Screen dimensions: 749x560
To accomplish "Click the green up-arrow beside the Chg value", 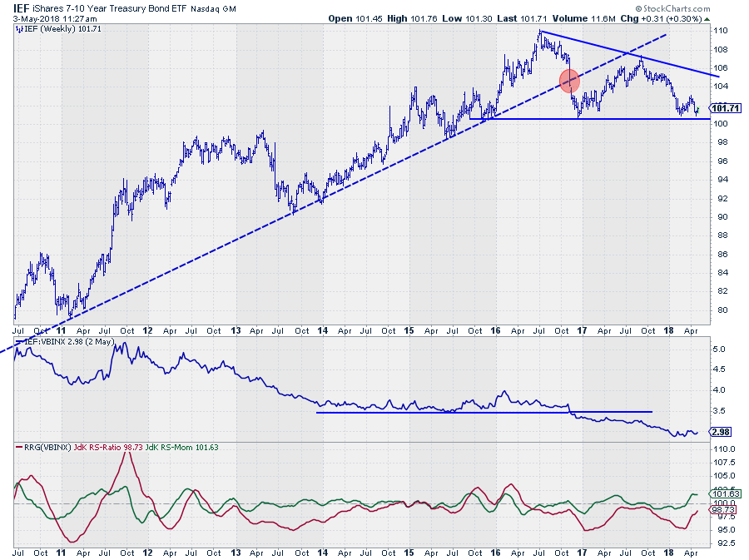I will 707,20.
